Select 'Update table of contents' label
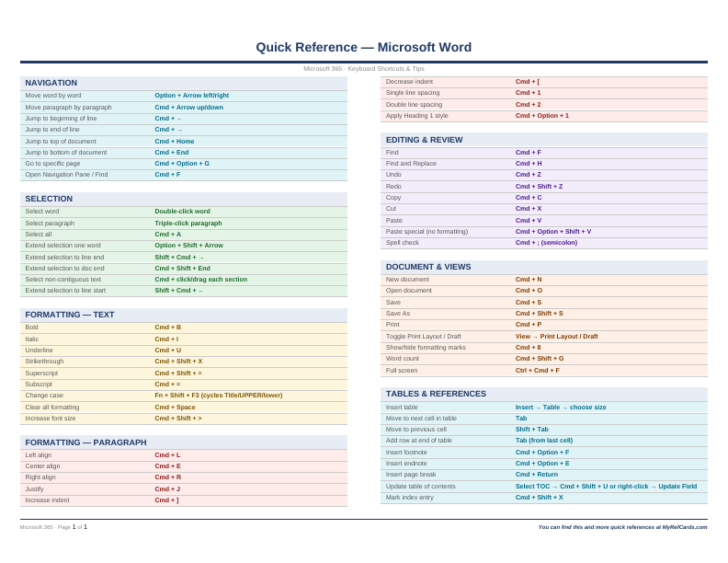728x563 pixels. (x=421, y=487)
